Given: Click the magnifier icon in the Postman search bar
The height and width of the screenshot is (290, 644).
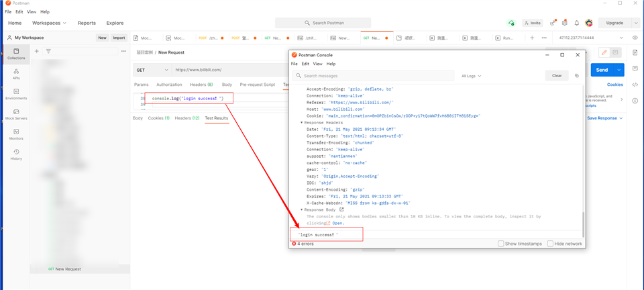Looking at the screenshot, I should click(307, 23).
